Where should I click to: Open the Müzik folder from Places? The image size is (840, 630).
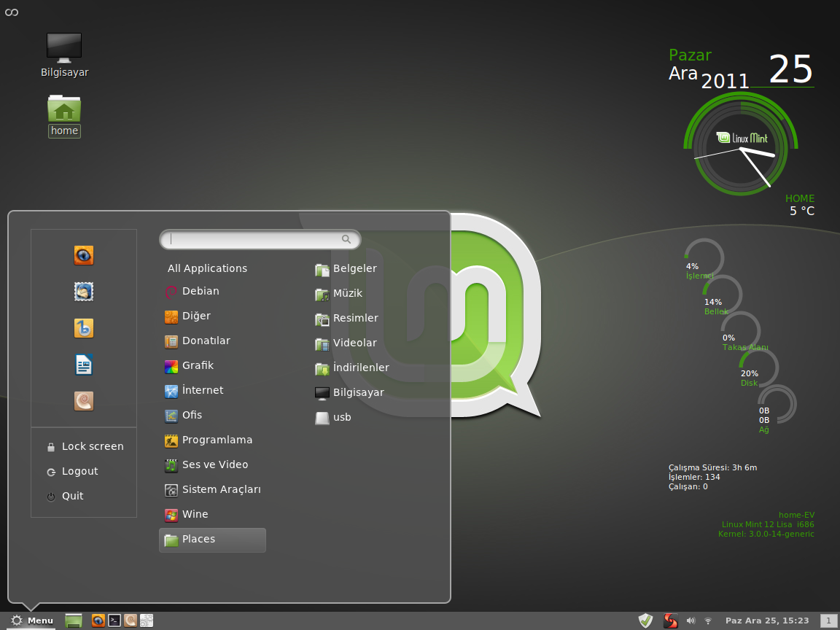coord(339,294)
